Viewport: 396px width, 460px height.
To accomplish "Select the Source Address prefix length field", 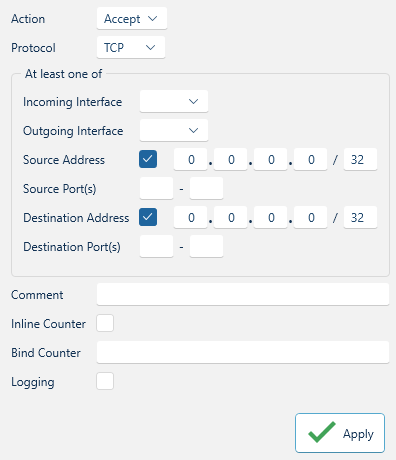I will pyautogui.click(x=360, y=159).
